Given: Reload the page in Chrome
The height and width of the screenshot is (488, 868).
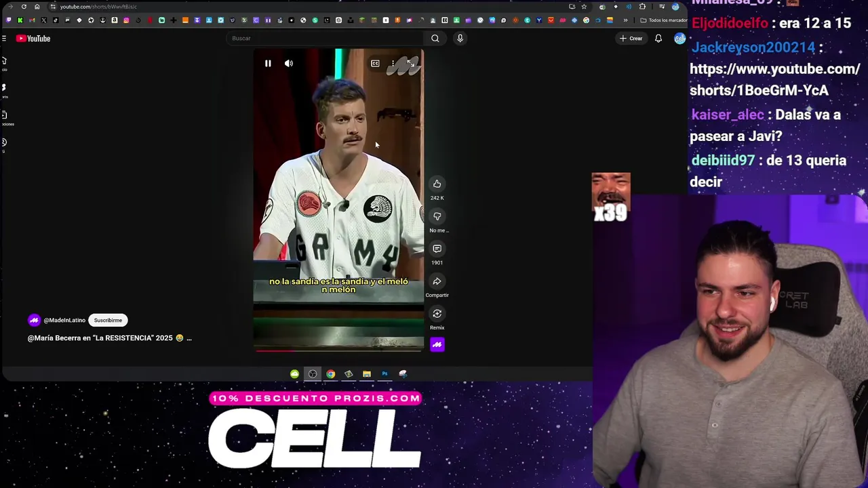Looking at the screenshot, I should click(24, 7).
